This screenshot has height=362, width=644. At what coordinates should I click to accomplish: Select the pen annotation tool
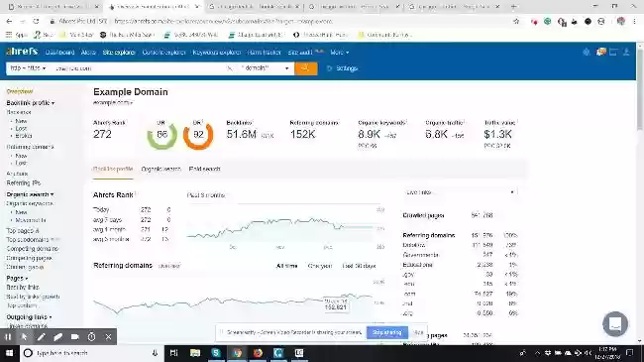coord(41,337)
